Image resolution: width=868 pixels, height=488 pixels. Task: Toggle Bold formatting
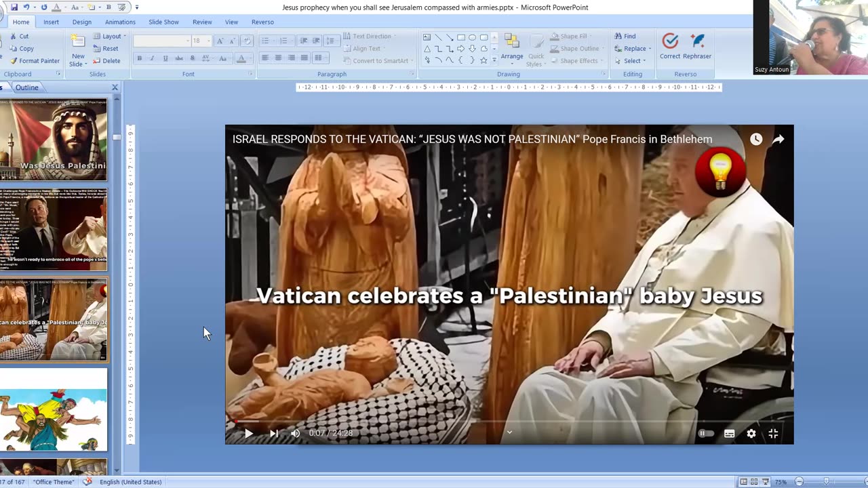pos(140,58)
